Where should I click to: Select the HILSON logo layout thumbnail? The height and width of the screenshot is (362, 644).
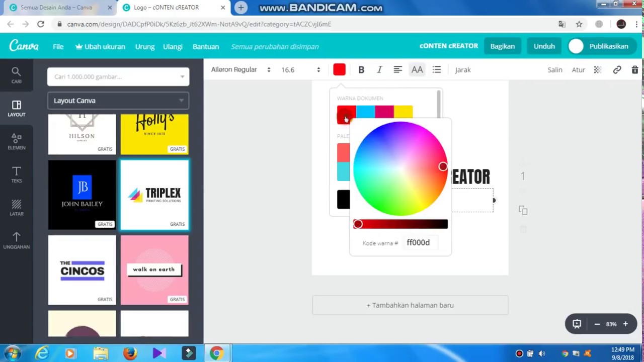coord(82,134)
